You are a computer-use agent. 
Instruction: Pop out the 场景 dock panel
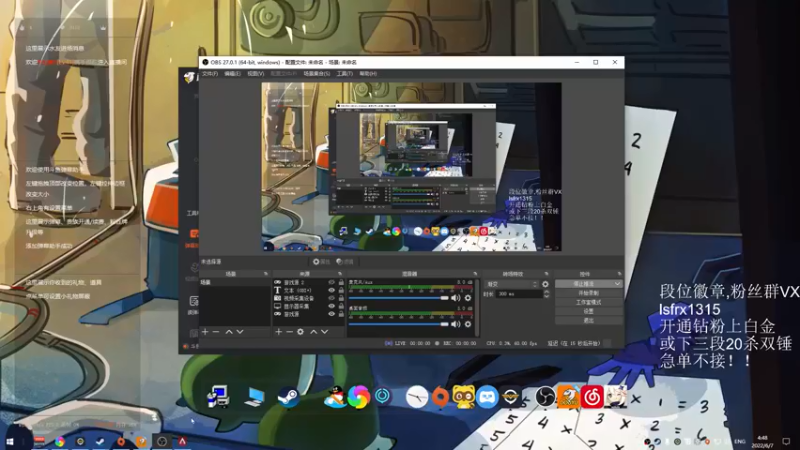[x=266, y=274]
